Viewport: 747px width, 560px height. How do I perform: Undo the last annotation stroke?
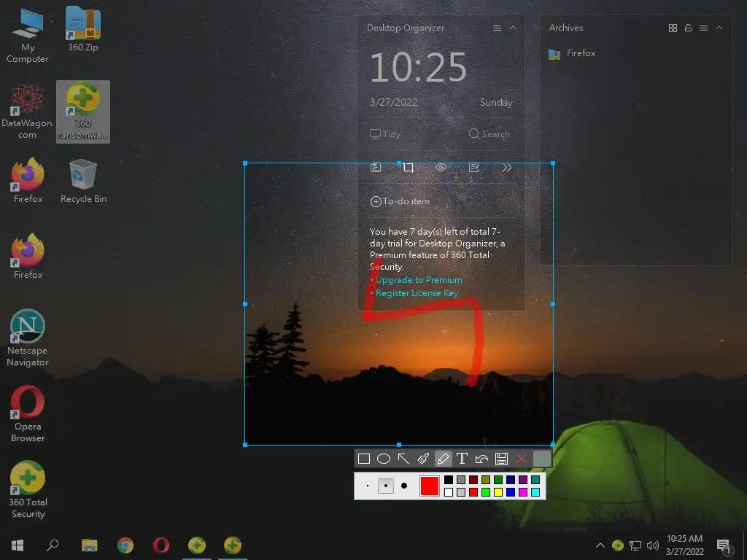click(x=481, y=459)
